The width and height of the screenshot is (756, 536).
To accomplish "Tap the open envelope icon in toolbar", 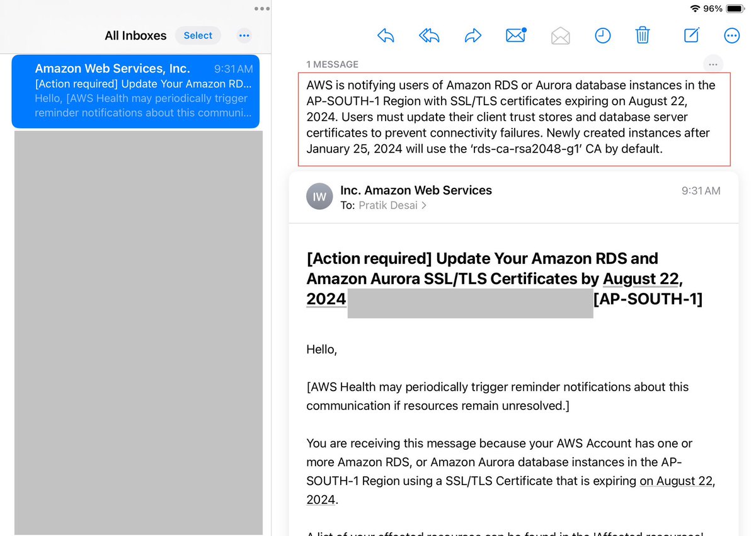I will pyautogui.click(x=560, y=36).
